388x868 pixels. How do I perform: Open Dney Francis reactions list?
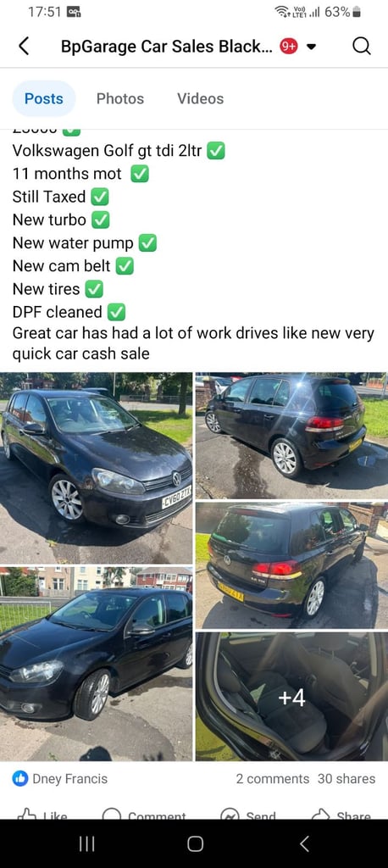click(69, 779)
